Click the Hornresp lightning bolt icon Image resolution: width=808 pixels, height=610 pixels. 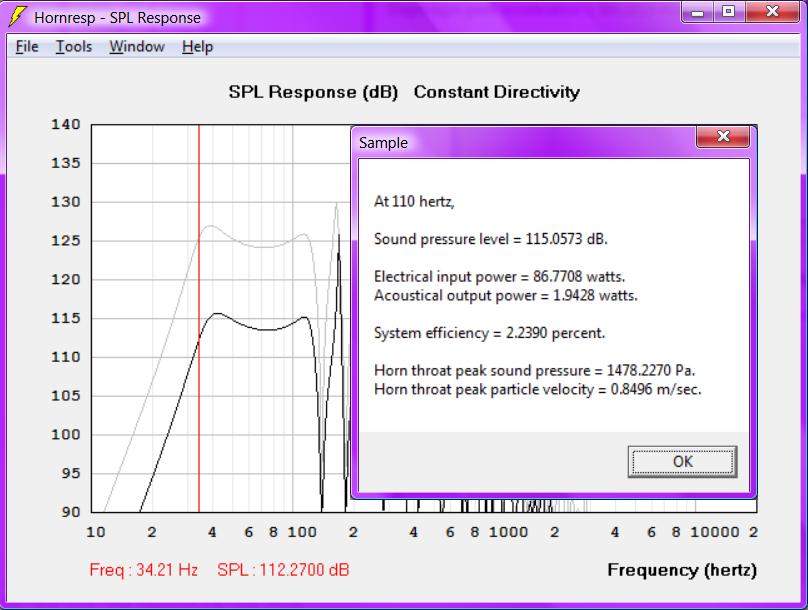coord(18,16)
